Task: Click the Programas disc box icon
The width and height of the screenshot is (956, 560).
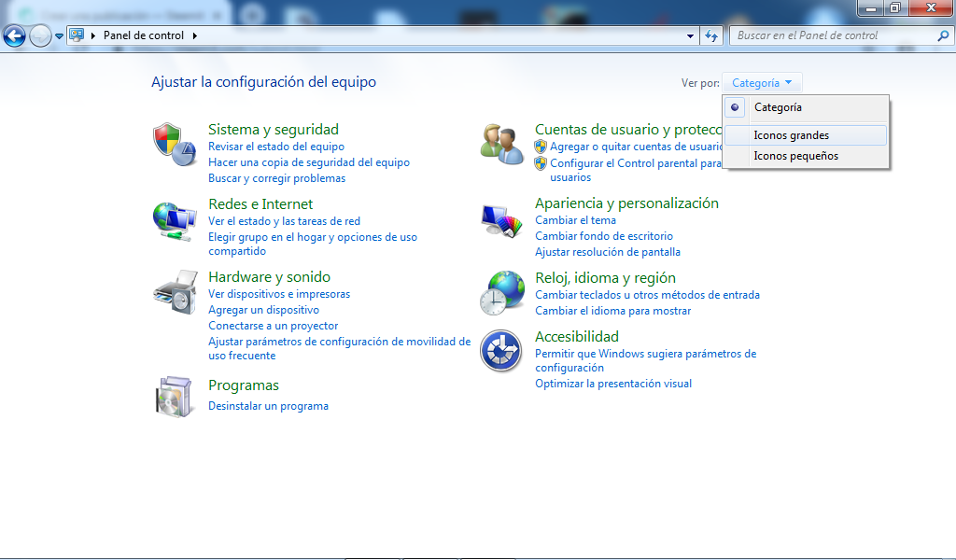Action: coord(175,397)
